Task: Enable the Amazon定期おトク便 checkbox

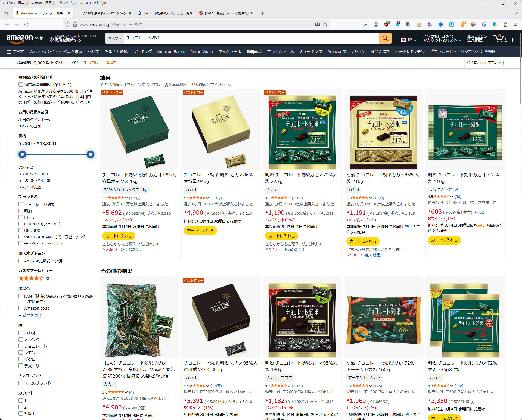Action: (x=21, y=261)
